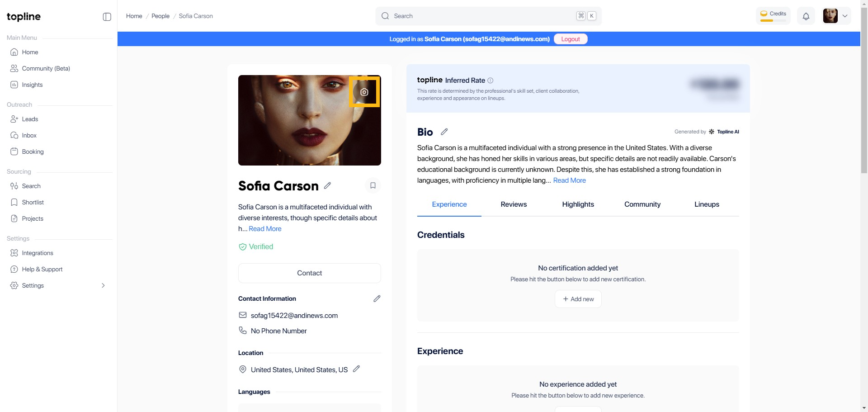Image resolution: width=868 pixels, height=412 pixels.
Task: Bookmark the profile with the bookmark icon
Action: pos(373,186)
